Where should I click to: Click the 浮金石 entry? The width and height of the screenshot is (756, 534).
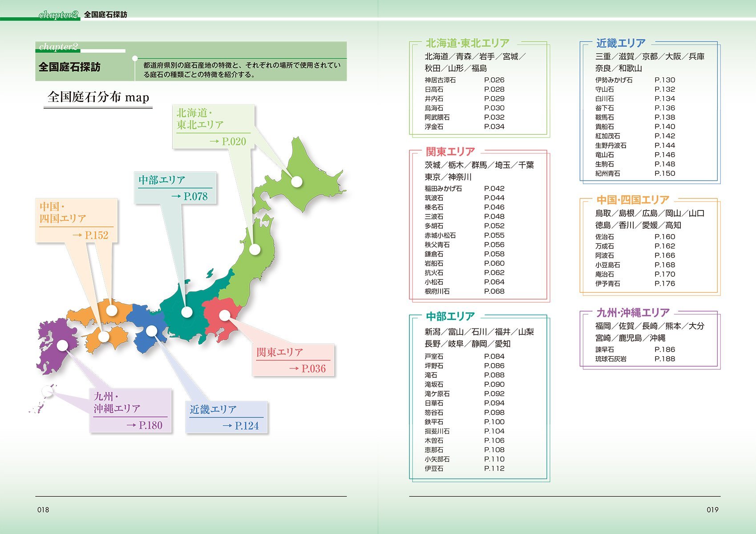(x=465, y=127)
